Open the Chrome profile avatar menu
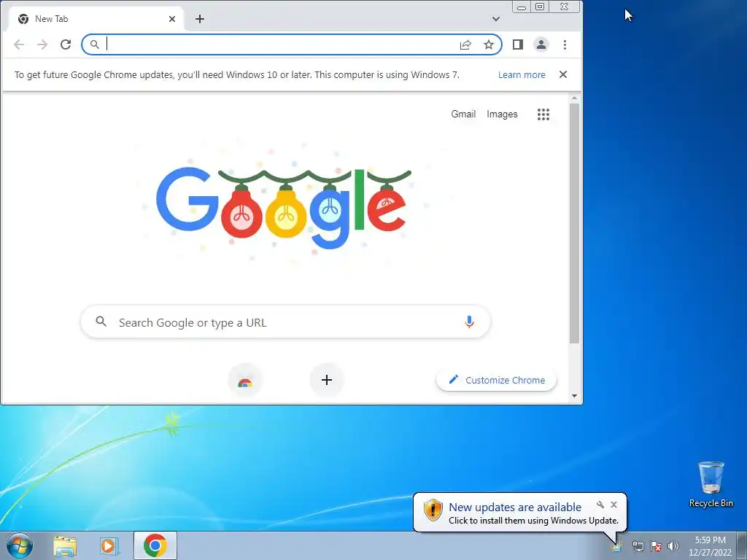Viewport: 747px width, 560px height. [541, 44]
